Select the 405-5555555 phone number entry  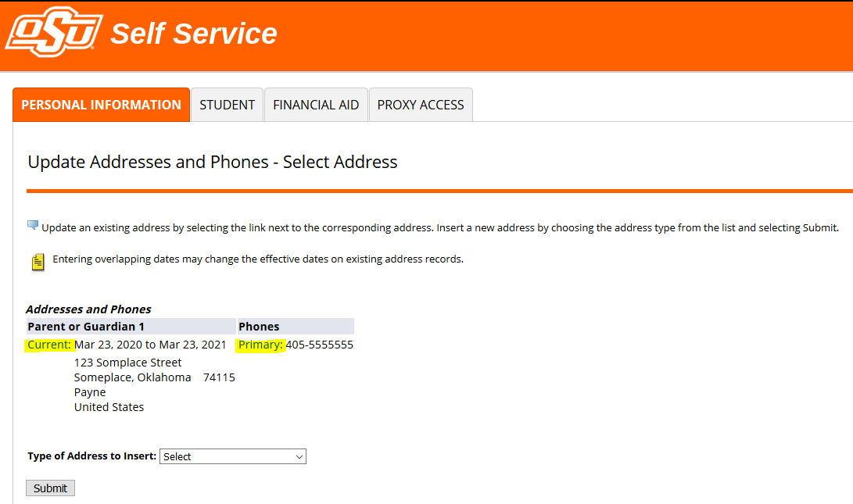pos(322,345)
